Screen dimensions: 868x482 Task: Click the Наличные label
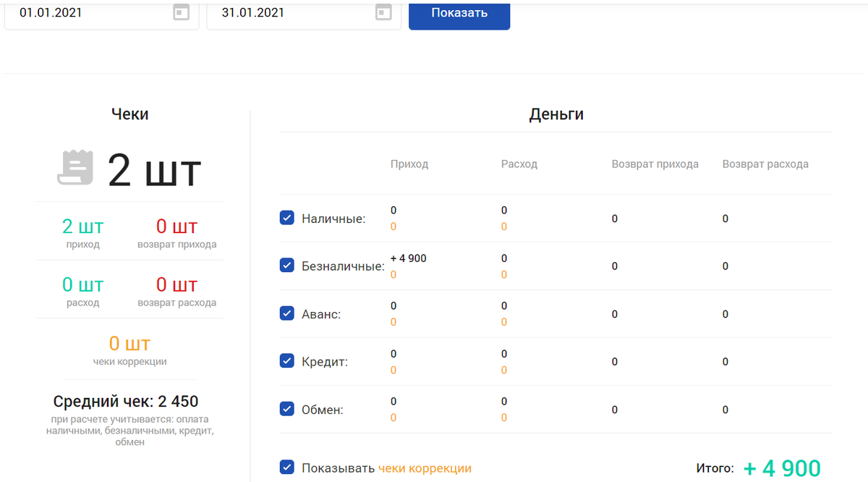click(333, 219)
